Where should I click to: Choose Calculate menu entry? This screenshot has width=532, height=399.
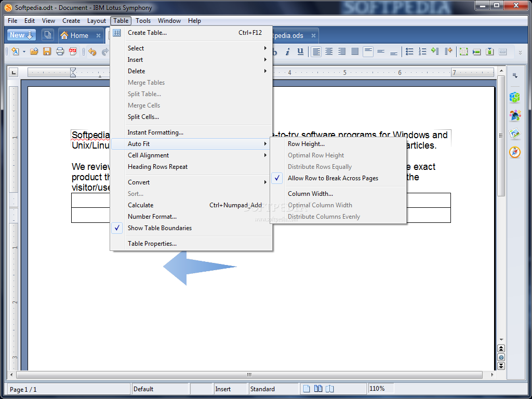click(x=191, y=205)
